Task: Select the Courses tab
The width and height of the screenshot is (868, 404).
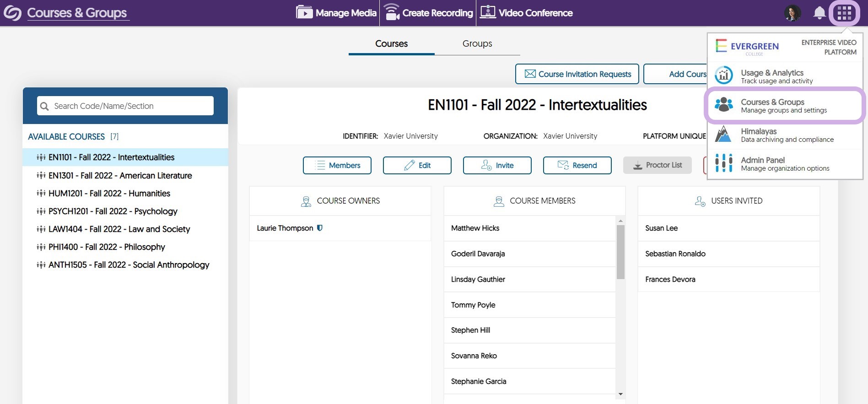Action: [x=391, y=43]
